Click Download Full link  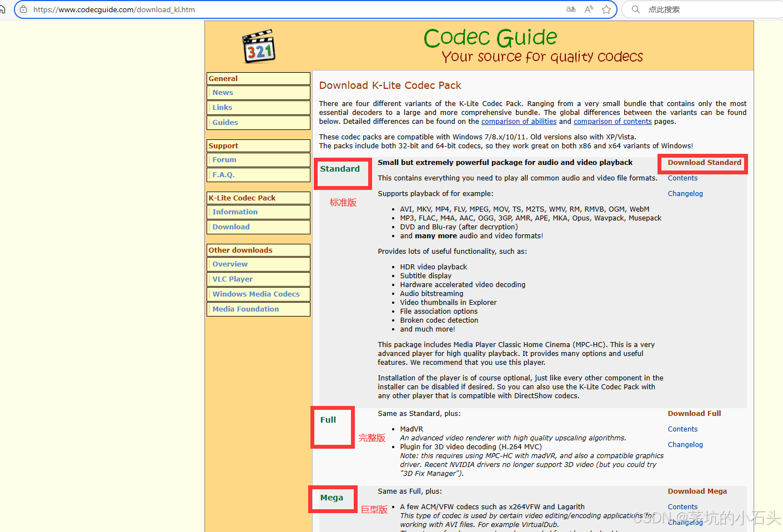(x=694, y=414)
